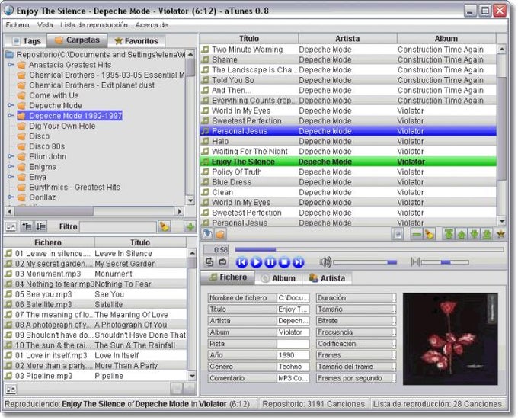Skip to the previous track

(241, 262)
